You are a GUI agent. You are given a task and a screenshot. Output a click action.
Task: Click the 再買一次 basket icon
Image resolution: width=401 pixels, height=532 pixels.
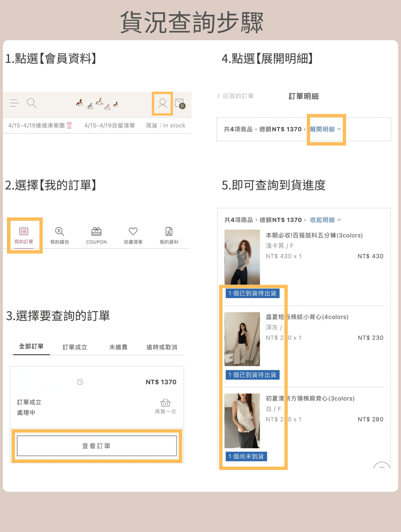point(165,403)
